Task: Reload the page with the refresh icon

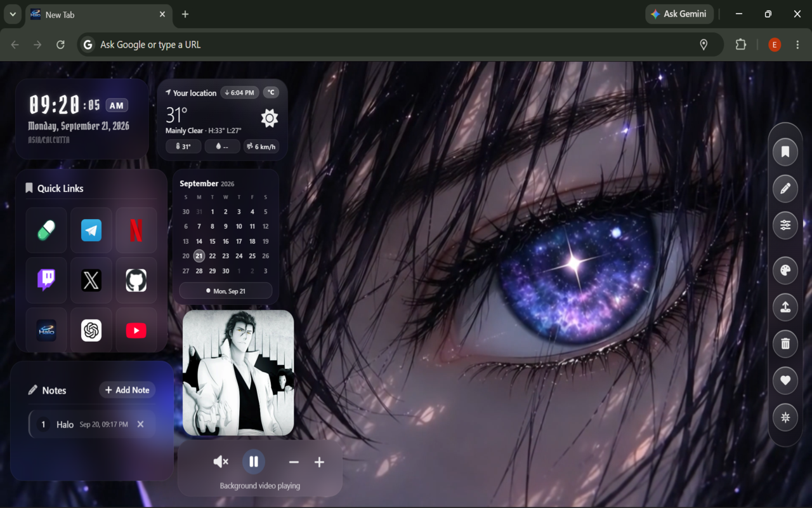Action: coord(60,44)
